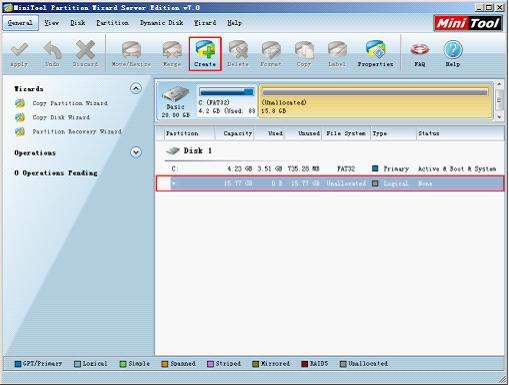The height and width of the screenshot is (385, 509).
Task: Launch Copy Disk Wizard link
Action: coord(61,117)
